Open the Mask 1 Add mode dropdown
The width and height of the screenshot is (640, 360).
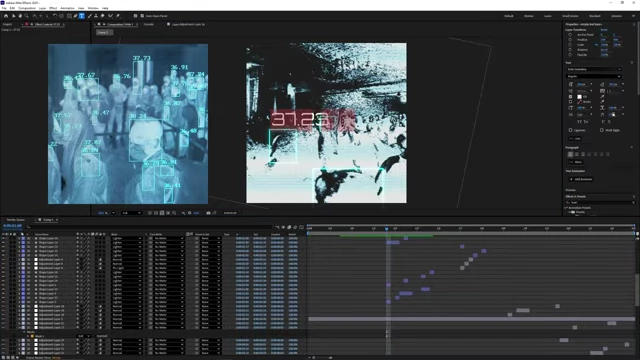(x=84, y=336)
